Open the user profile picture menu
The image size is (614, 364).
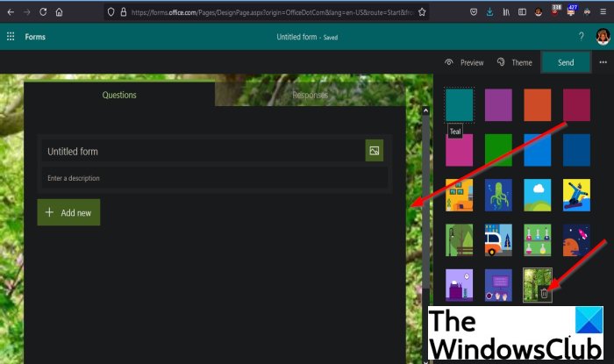(x=603, y=37)
